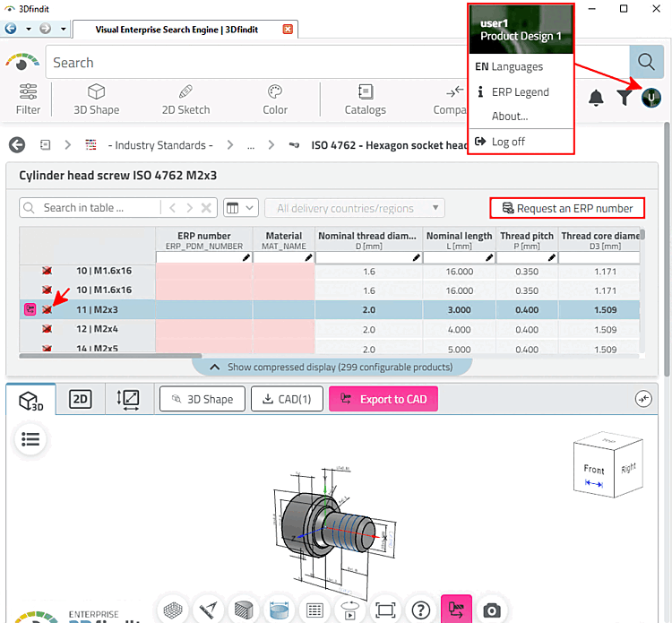Open the dimensions view tab
672x623 pixels.
[x=128, y=399]
